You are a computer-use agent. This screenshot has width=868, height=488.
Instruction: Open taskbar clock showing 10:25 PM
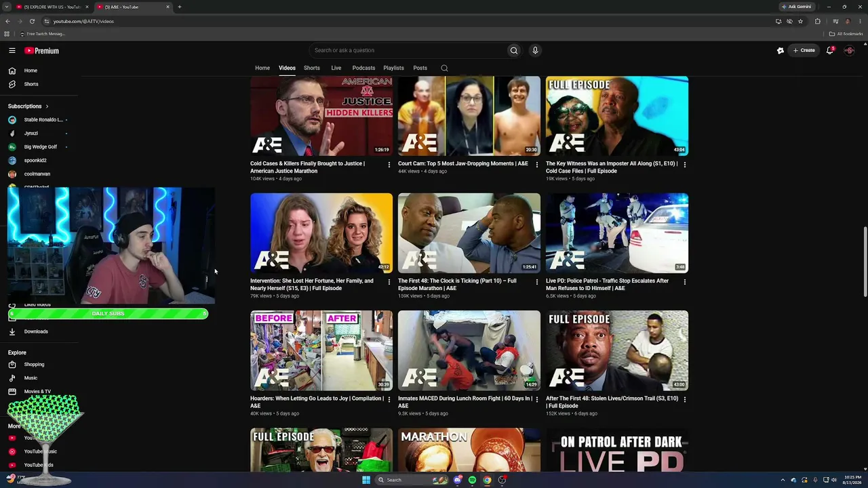point(852,480)
